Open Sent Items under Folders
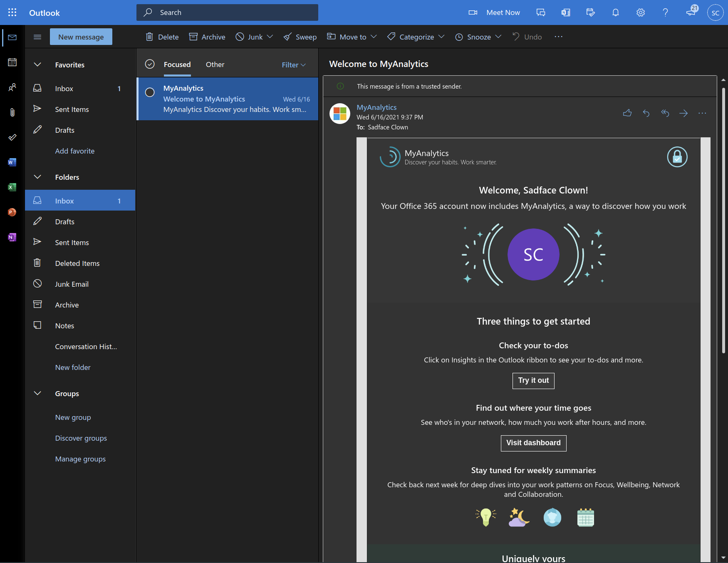The height and width of the screenshot is (563, 728). click(80, 243)
